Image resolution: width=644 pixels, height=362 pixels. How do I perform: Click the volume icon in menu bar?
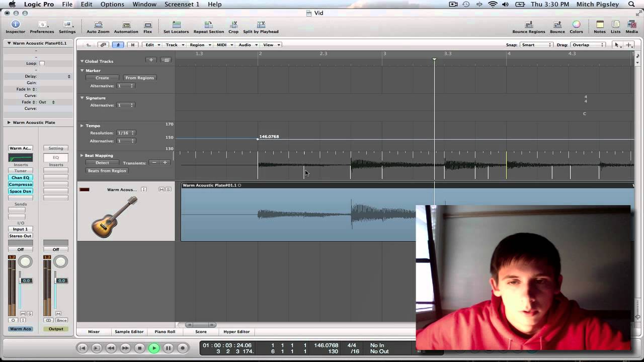click(x=505, y=4)
